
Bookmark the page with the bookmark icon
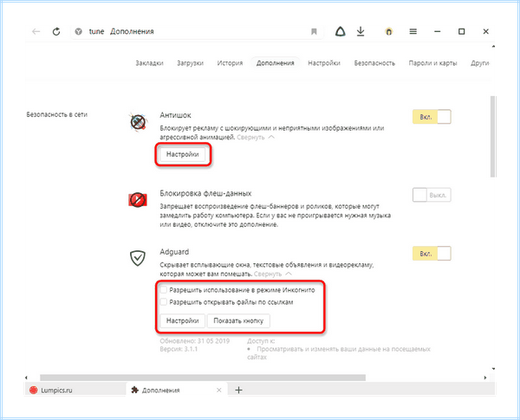click(314, 31)
